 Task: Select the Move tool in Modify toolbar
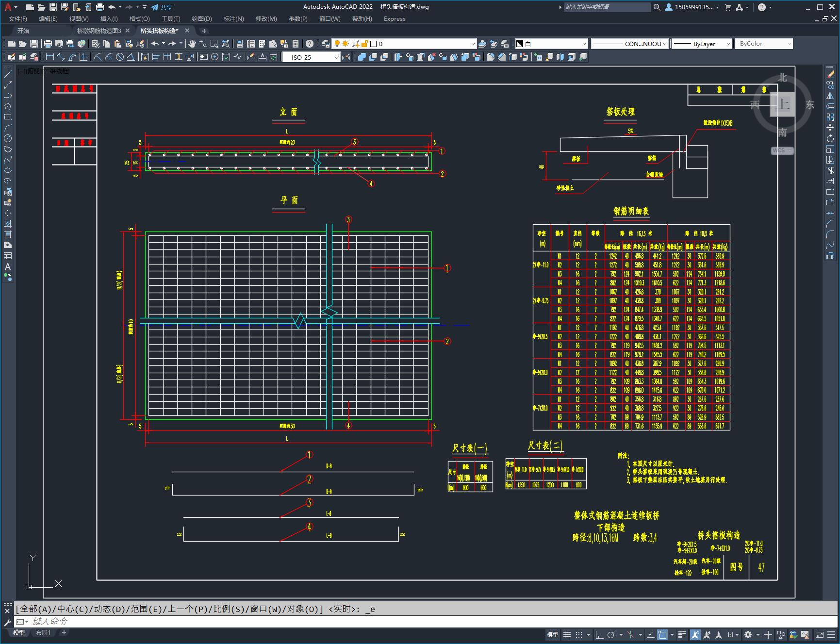830,128
